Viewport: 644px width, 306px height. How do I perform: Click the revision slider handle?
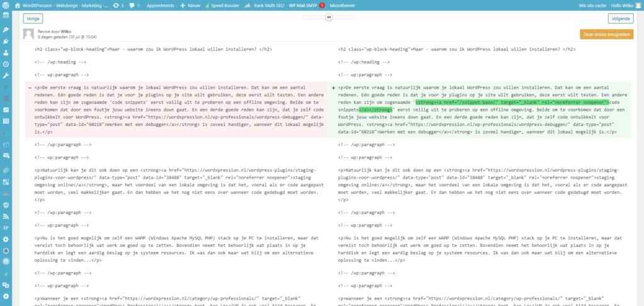(328, 17)
